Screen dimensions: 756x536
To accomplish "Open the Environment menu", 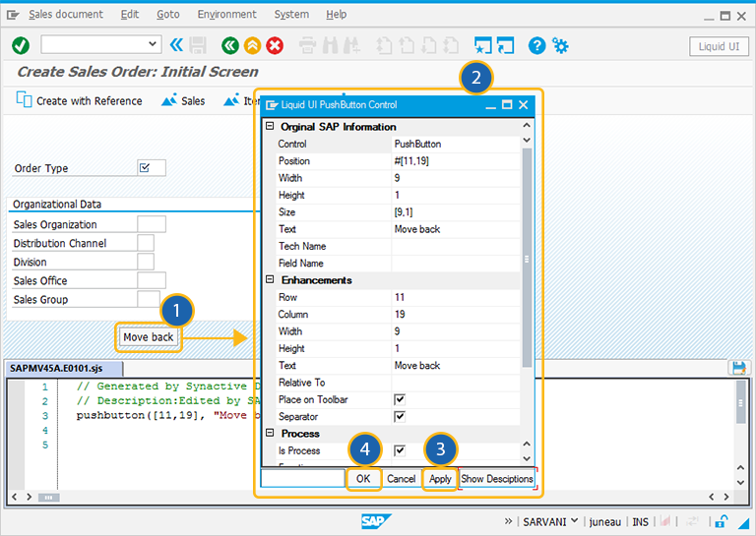I will point(226,15).
